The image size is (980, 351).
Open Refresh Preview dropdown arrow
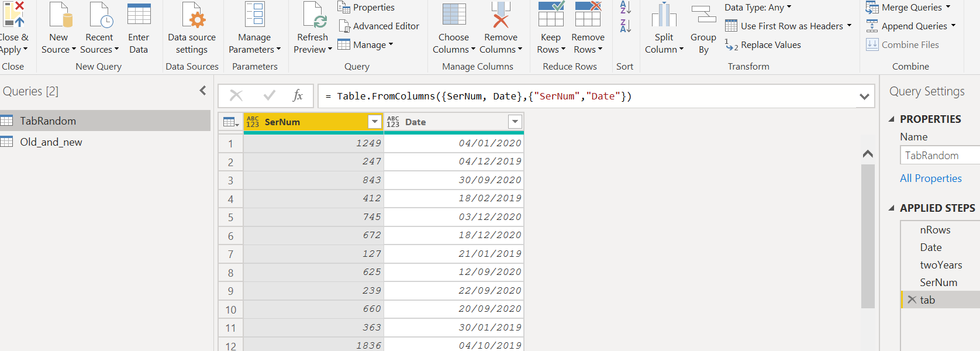[330, 49]
